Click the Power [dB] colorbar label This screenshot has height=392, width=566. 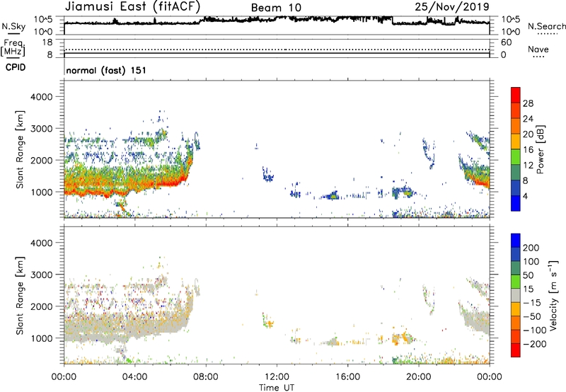click(541, 149)
